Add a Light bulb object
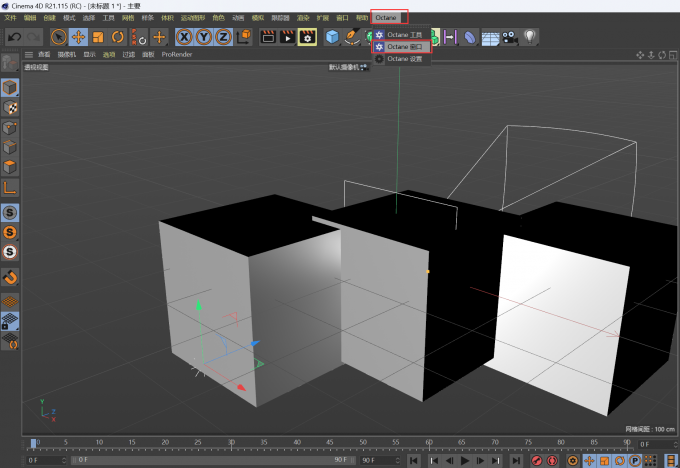 pyautogui.click(x=530, y=37)
